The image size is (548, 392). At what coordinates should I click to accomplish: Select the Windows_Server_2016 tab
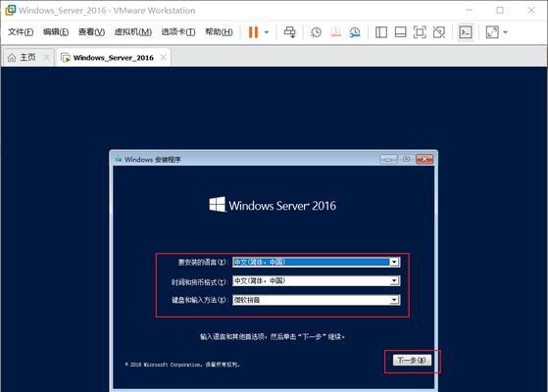point(114,58)
